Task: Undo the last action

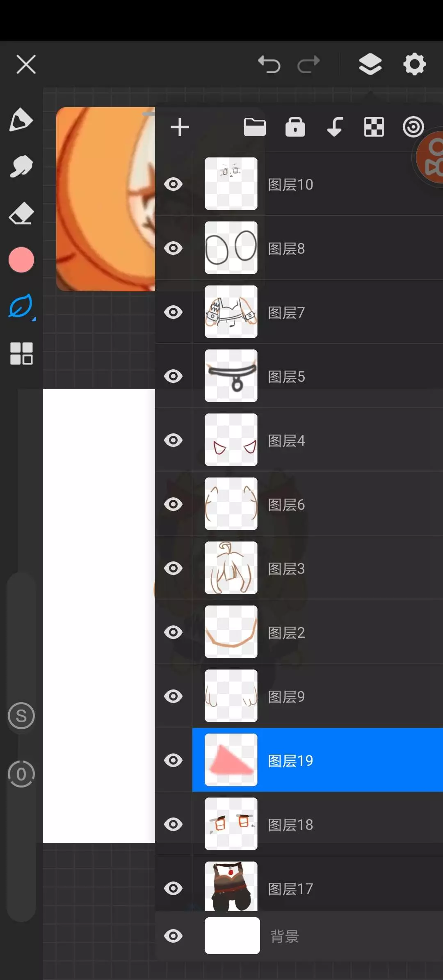Action: coord(269,64)
